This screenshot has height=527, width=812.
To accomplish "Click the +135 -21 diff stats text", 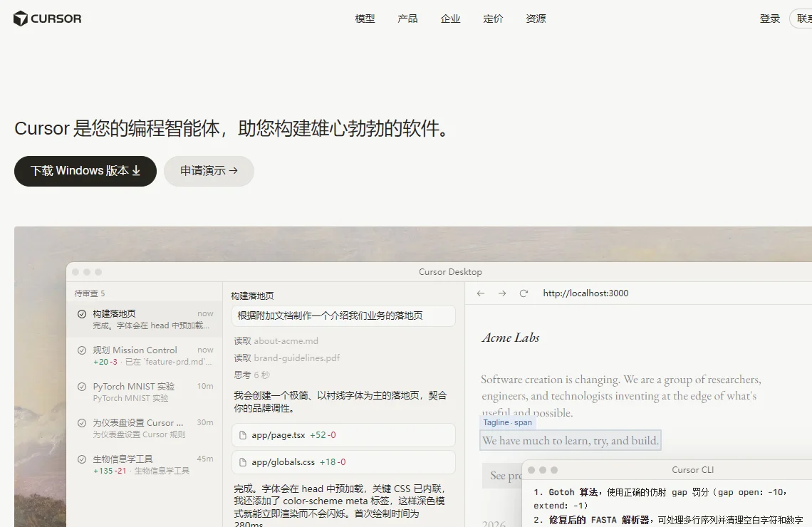I will point(109,471).
